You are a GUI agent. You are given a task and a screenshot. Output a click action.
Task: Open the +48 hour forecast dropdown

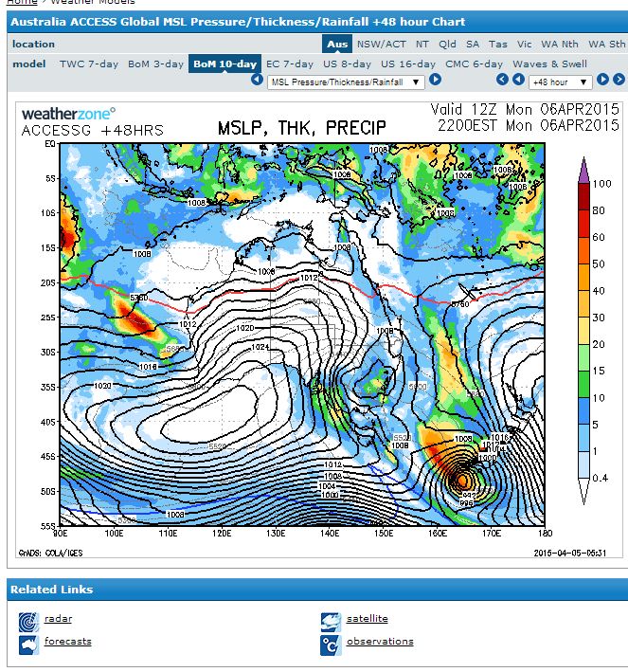point(561,82)
